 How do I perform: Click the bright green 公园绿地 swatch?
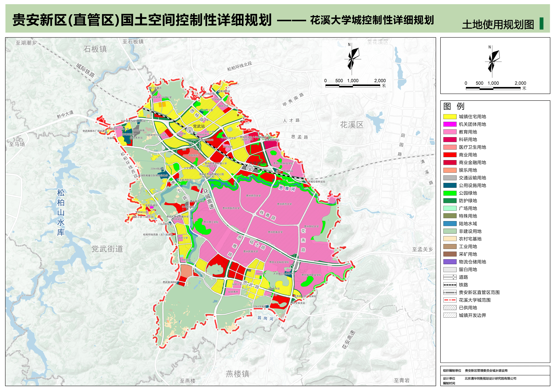click(450, 193)
